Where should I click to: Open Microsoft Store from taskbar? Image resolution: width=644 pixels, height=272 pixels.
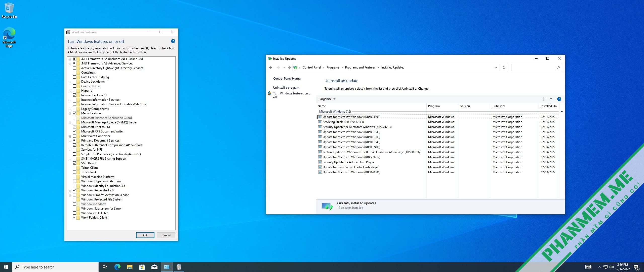click(x=142, y=267)
